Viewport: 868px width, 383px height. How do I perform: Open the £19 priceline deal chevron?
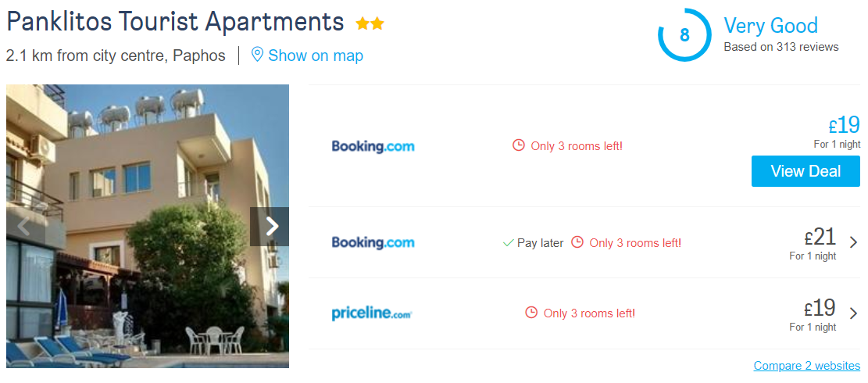click(853, 313)
